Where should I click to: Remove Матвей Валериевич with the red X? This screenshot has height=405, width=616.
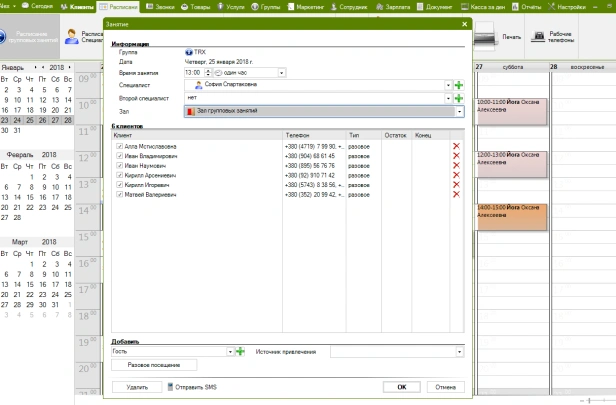click(456, 194)
